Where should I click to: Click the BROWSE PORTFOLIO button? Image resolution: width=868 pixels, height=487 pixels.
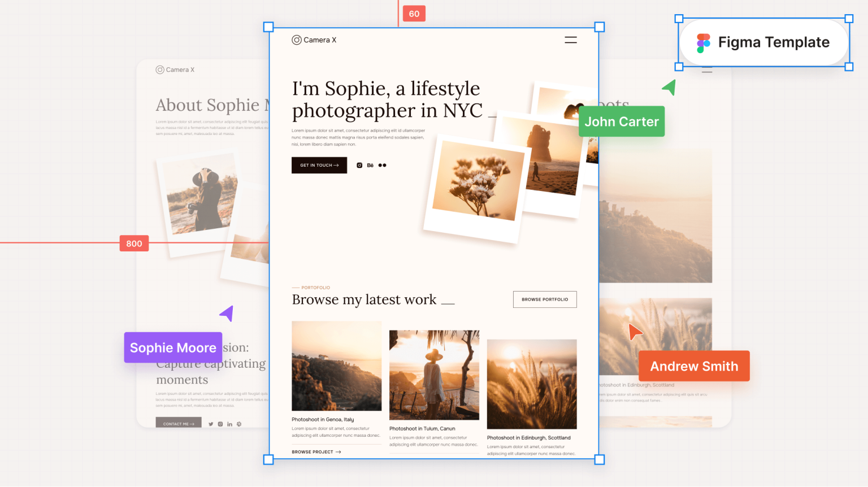(544, 299)
